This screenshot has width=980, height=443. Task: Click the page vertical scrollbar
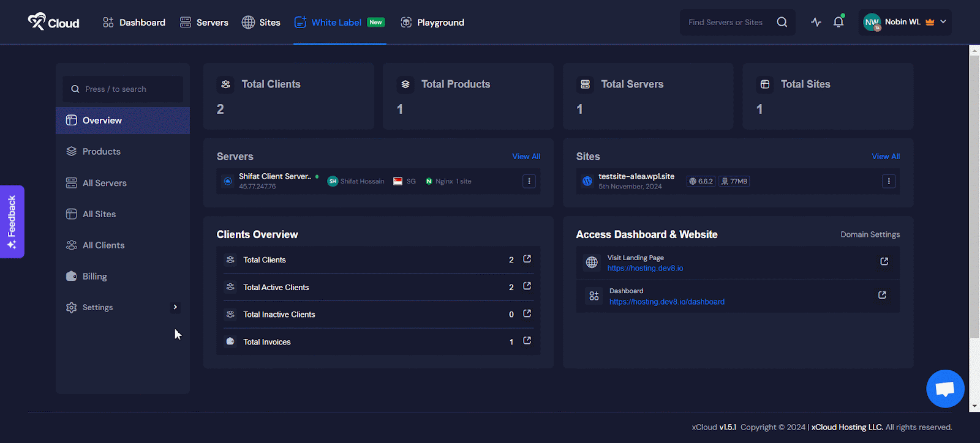[974, 196]
